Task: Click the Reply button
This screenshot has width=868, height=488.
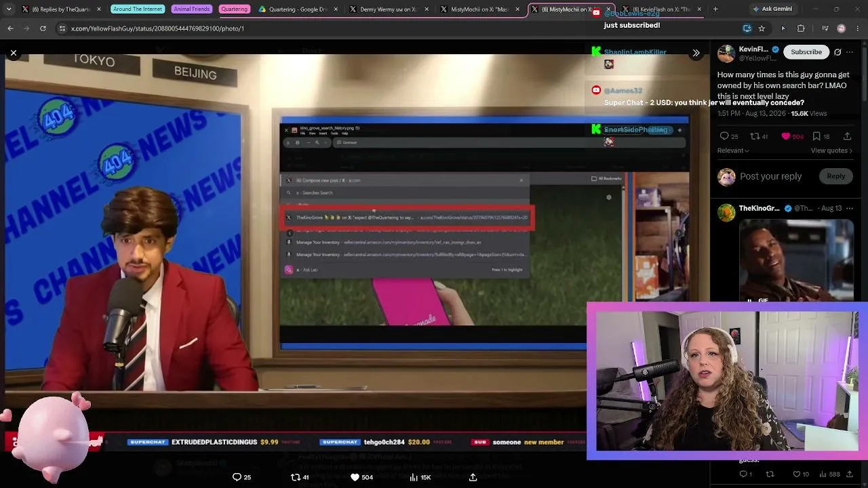Action: coord(836,176)
